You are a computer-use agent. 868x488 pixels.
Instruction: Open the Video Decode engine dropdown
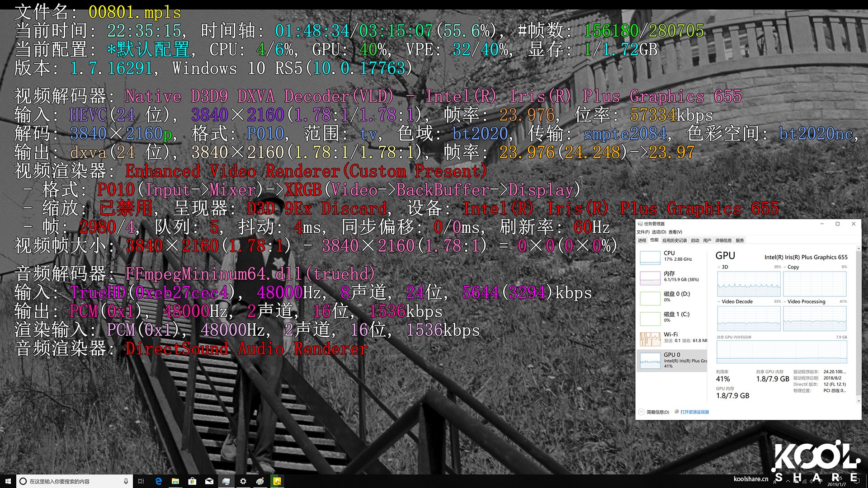[x=719, y=301]
